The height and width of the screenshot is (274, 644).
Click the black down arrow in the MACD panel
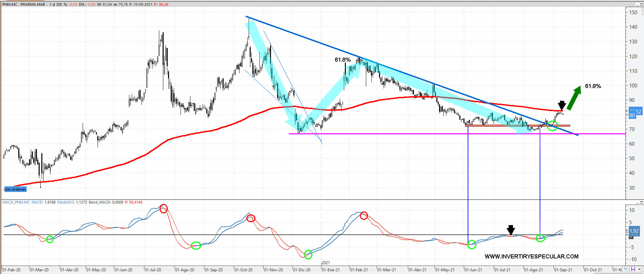511,230
